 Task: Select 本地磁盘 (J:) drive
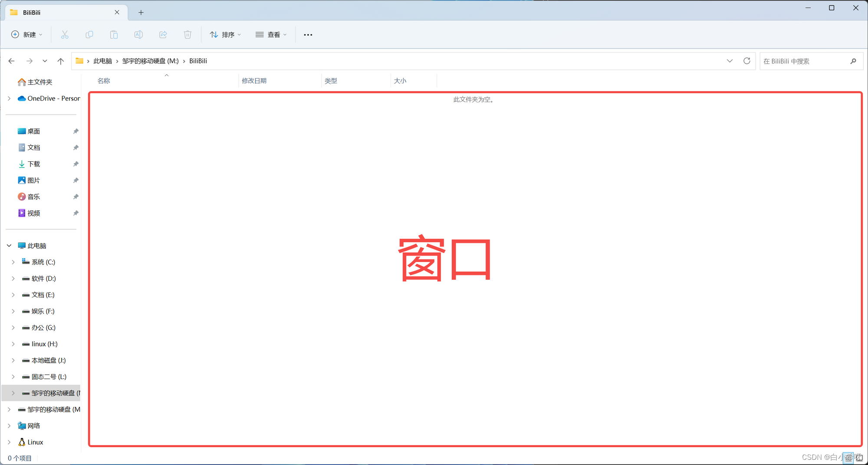(44, 360)
